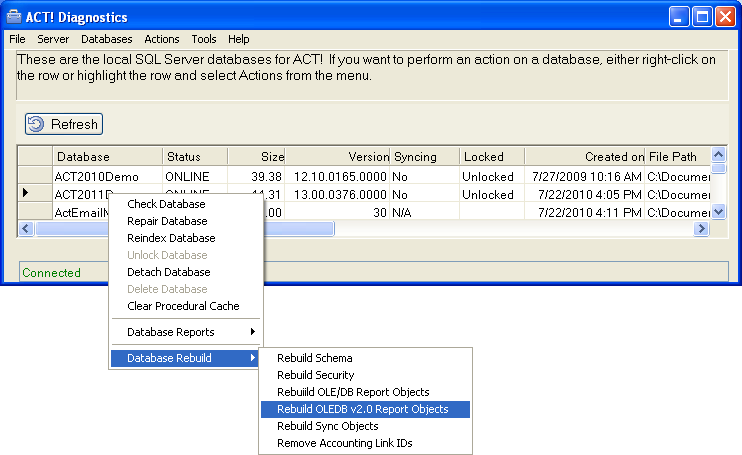The image size is (742, 455).
Task: Sort by the Status column header
Action: (195, 157)
